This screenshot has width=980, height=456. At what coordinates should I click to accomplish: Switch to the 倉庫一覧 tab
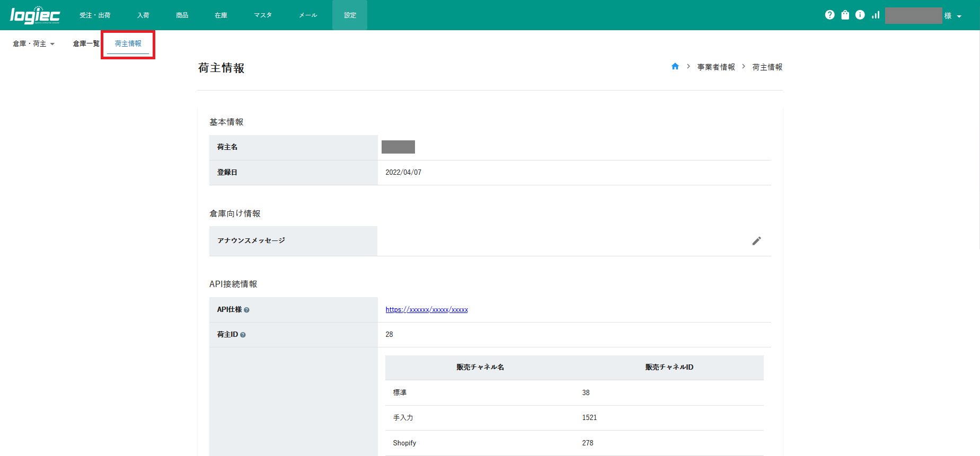coord(85,44)
